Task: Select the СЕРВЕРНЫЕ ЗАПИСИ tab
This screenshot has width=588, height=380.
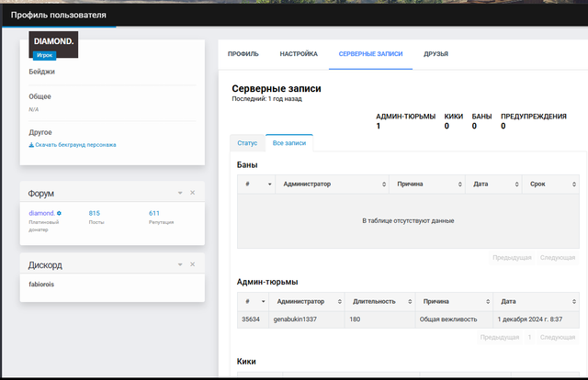Action: (x=370, y=54)
